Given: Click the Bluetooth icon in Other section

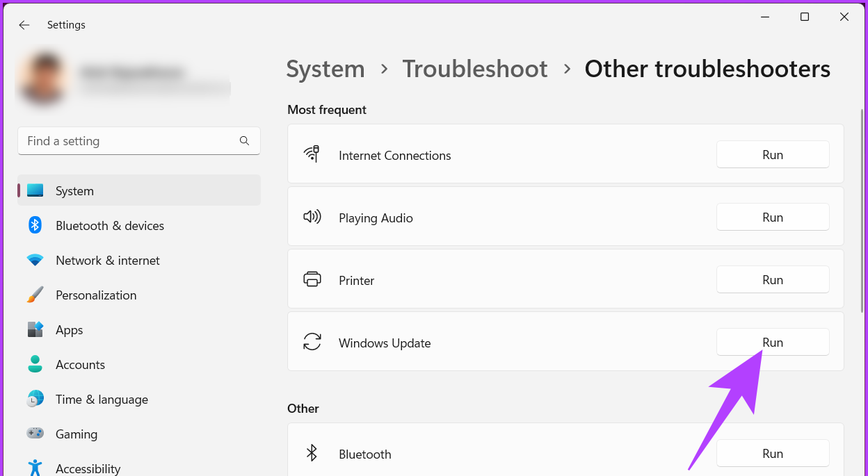Looking at the screenshot, I should click(312, 453).
